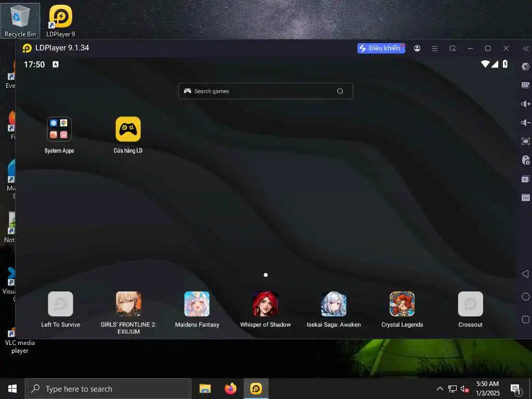Open the Windows Start menu
The width and height of the screenshot is (532, 399).
[x=12, y=389]
